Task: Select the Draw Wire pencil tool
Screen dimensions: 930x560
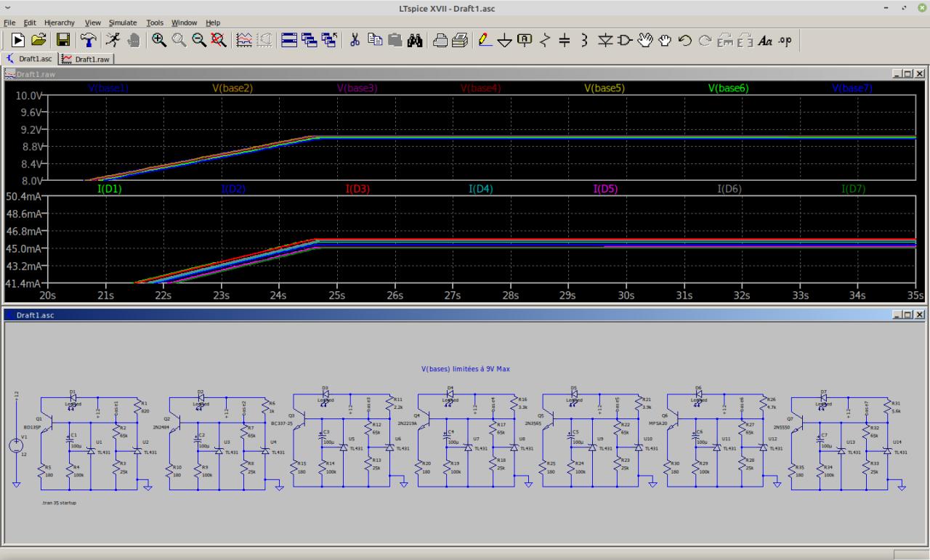Action: [x=486, y=41]
